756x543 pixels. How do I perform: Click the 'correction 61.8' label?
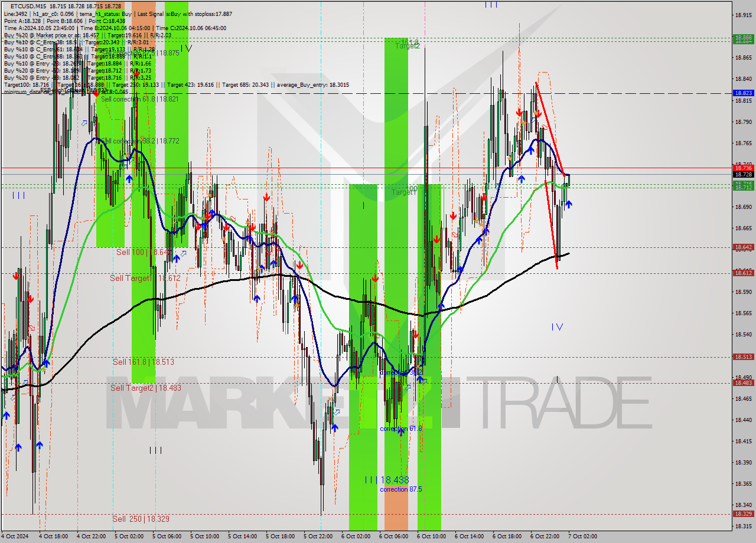coord(401,428)
